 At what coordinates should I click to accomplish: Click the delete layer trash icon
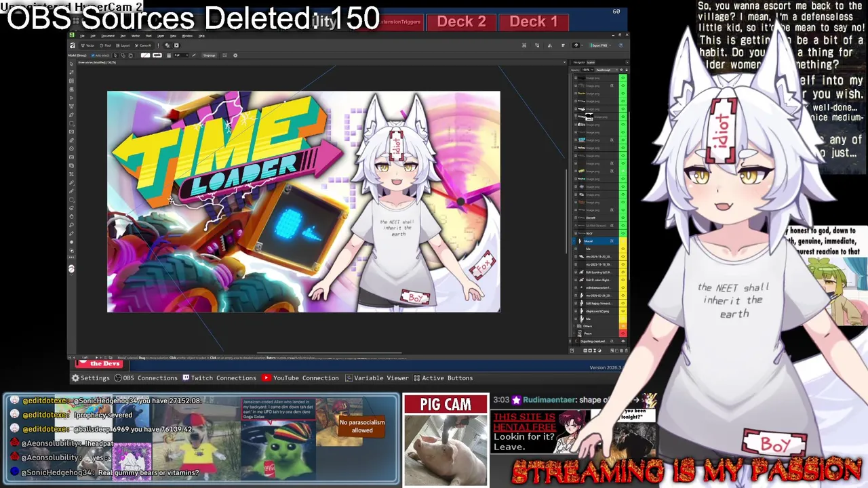(x=626, y=350)
